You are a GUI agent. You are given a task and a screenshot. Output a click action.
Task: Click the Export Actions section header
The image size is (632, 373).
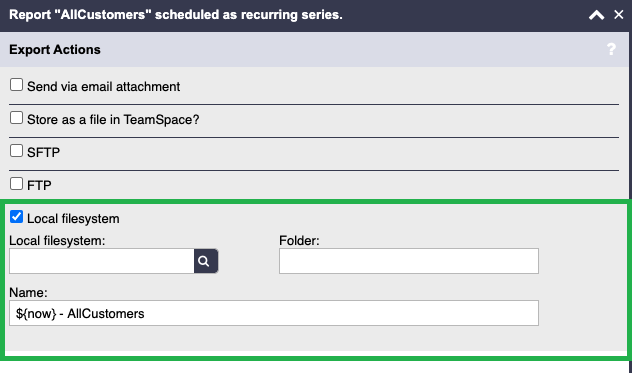pos(55,50)
